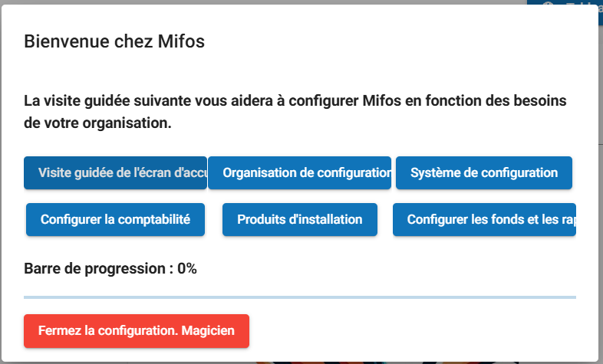
Task: Start the funds and reports step
Action: (484, 220)
